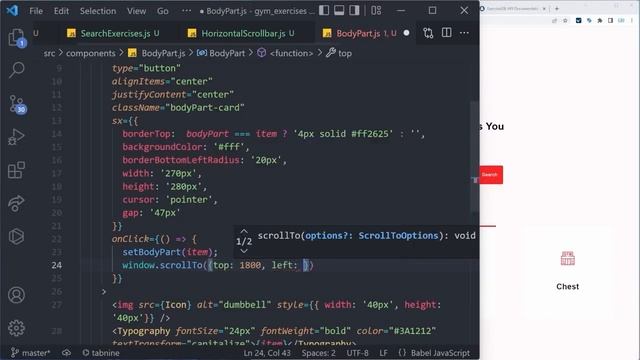Split the editor to the right
This screenshot has width=640, height=360.
coord(447,33)
